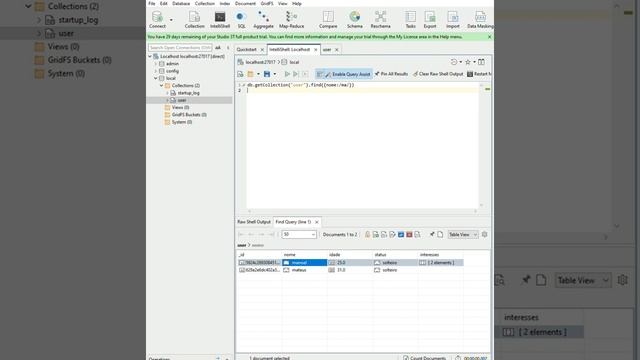Save the script with the floppy icon
Screen dimensions: 640x360
(x=267, y=74)
